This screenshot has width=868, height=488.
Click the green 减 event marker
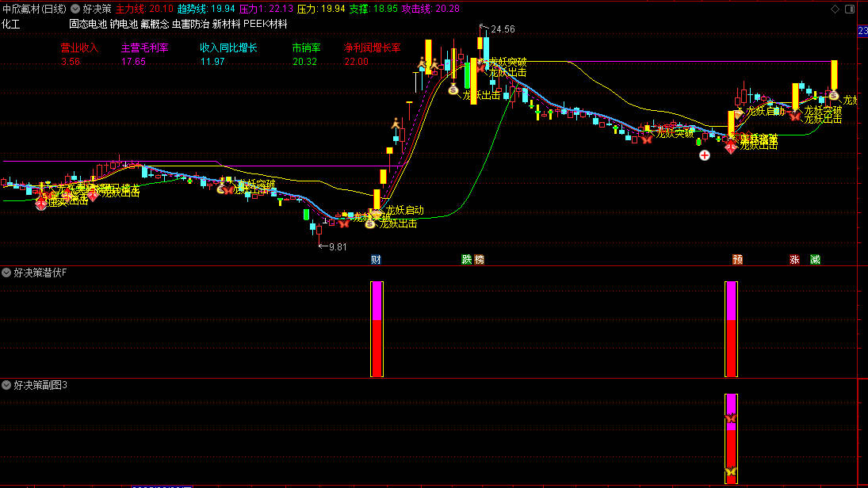[815, 260]
